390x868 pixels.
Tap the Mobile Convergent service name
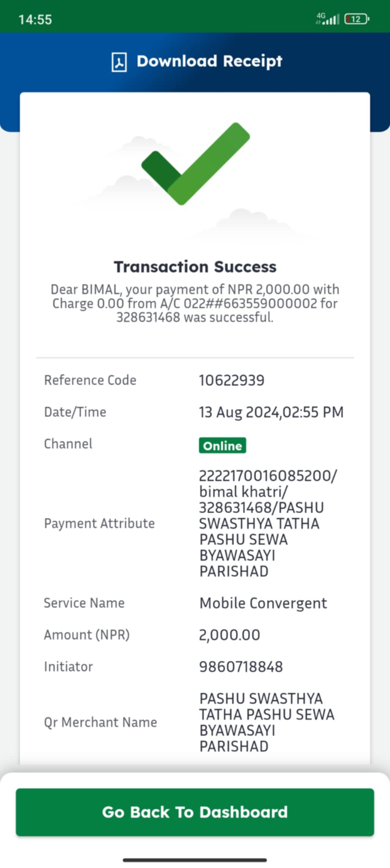tap(263, 603)
